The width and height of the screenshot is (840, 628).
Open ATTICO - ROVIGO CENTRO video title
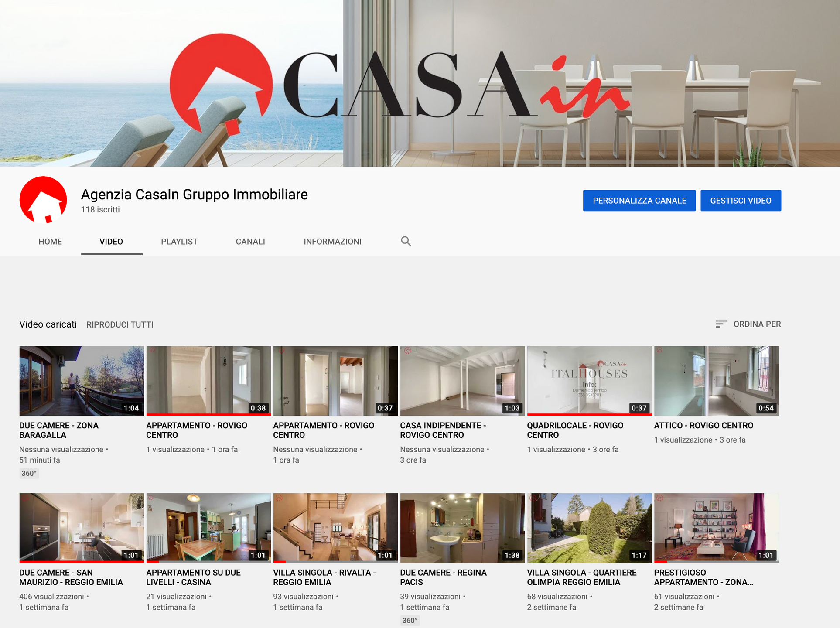(x=703, y=425)
